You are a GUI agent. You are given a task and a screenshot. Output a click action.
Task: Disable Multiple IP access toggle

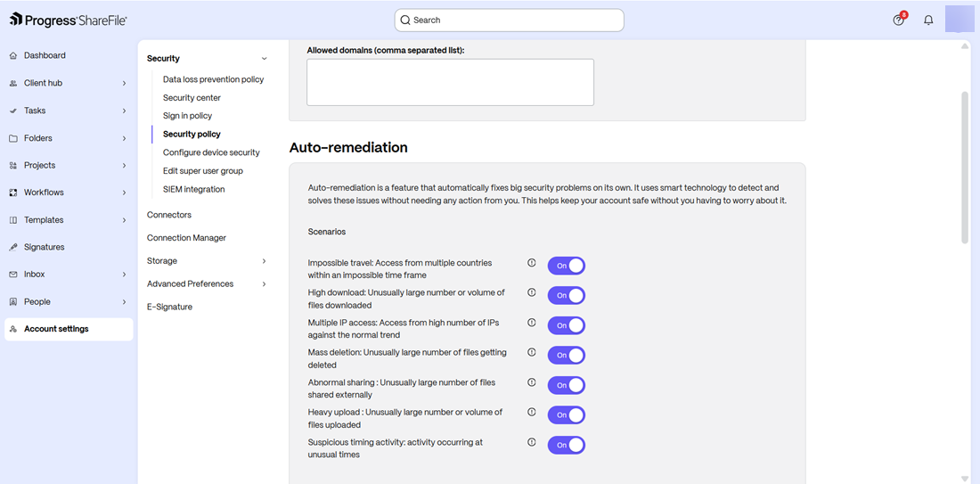[x=567, y=325]
